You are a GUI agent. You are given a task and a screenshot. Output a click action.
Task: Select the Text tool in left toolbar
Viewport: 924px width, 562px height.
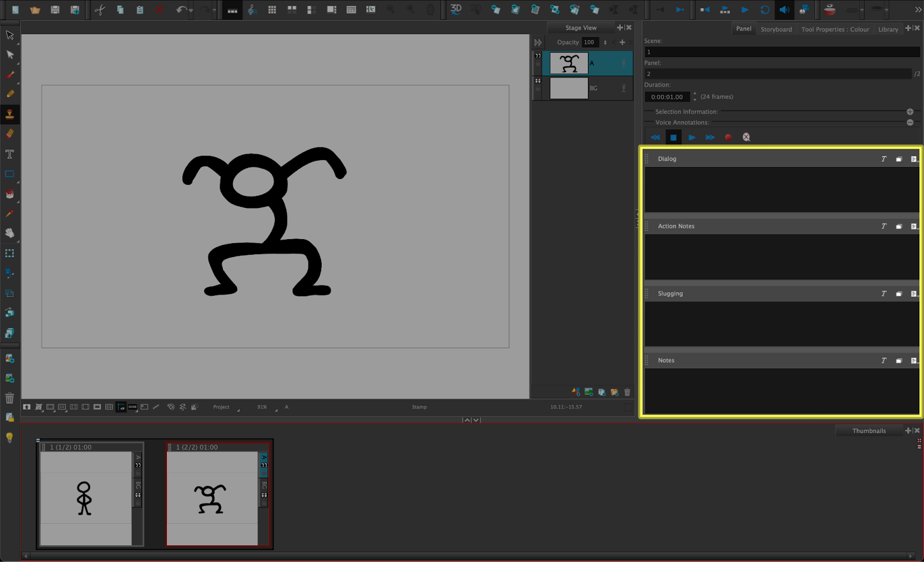pos(10,154)
